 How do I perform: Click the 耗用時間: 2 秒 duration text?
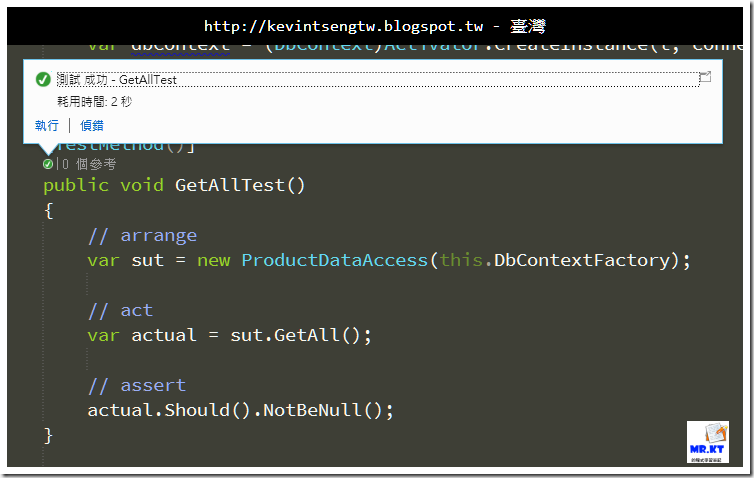[x=94, y=101]
